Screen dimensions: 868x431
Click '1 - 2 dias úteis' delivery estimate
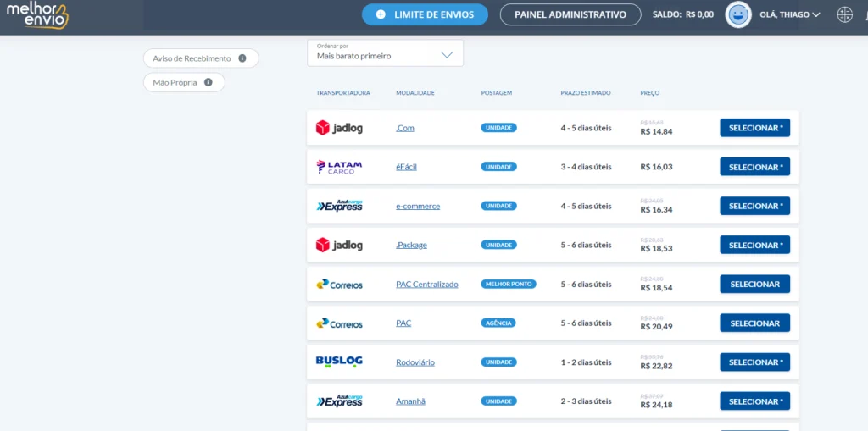(587, 362)
